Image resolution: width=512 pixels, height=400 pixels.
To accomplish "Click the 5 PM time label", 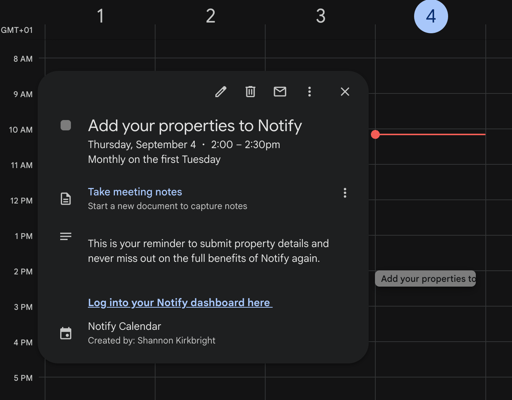I will 23,378.
